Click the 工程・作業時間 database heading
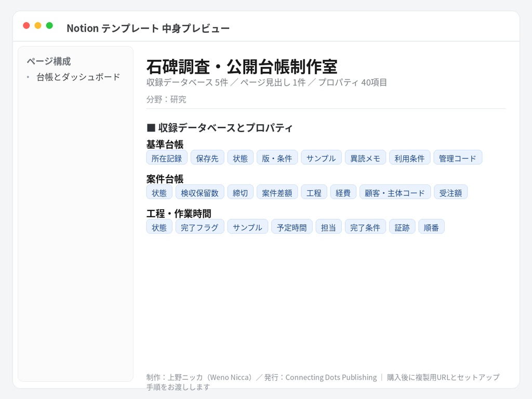This screenshot has height=399, width=532. 179,214
